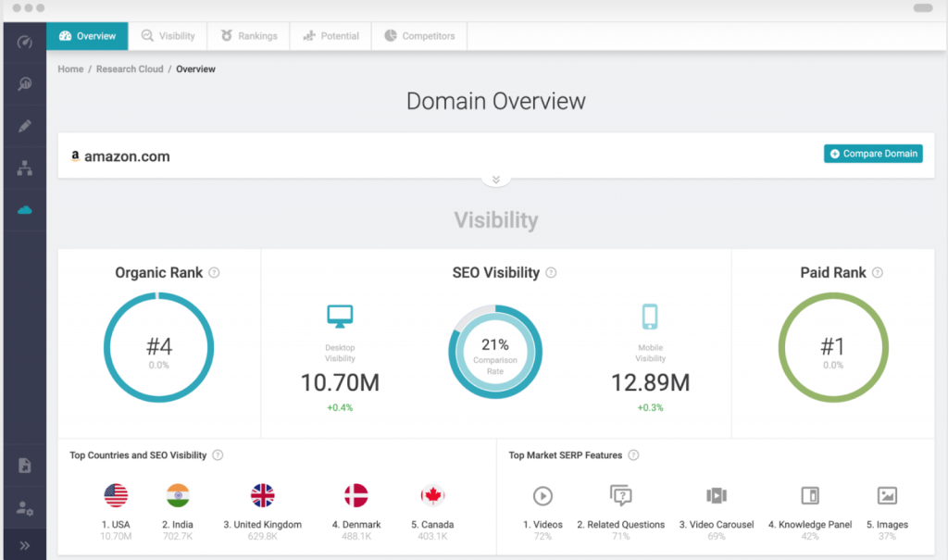Click the mobile phone visibility icon
The width and height of the screenshot is (948, 560).
pos(650,317)
